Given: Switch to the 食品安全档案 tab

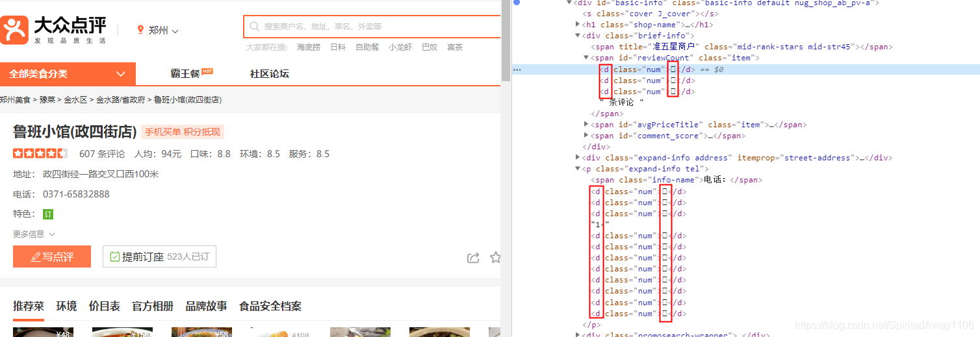Looking at the screenshot, I should click(270, 306).
